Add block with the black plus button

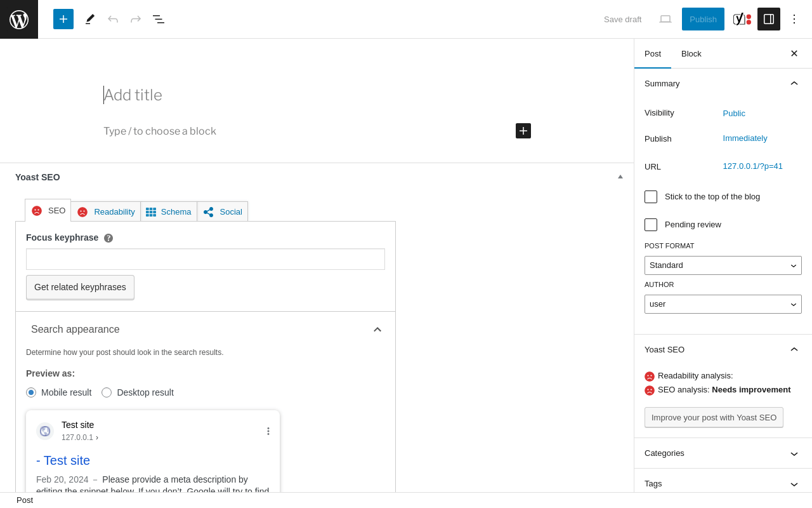[x=523, y=131]
